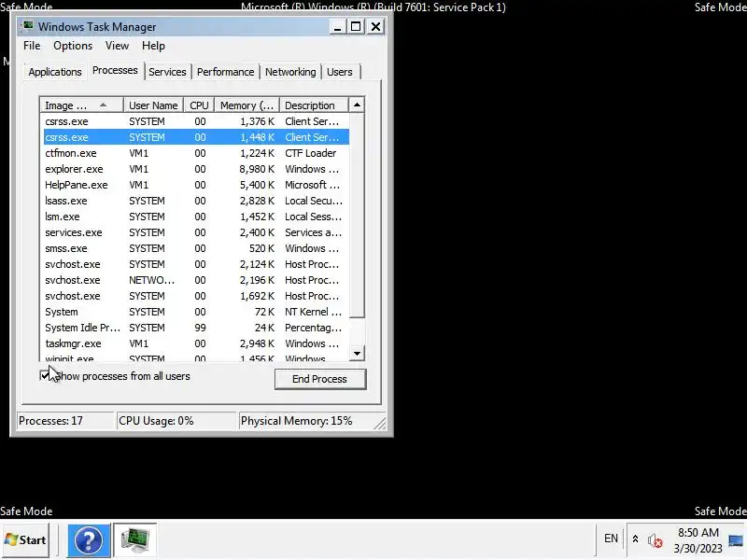Select the first csrss.exe process with 1,376 K

tap(195, 121)
